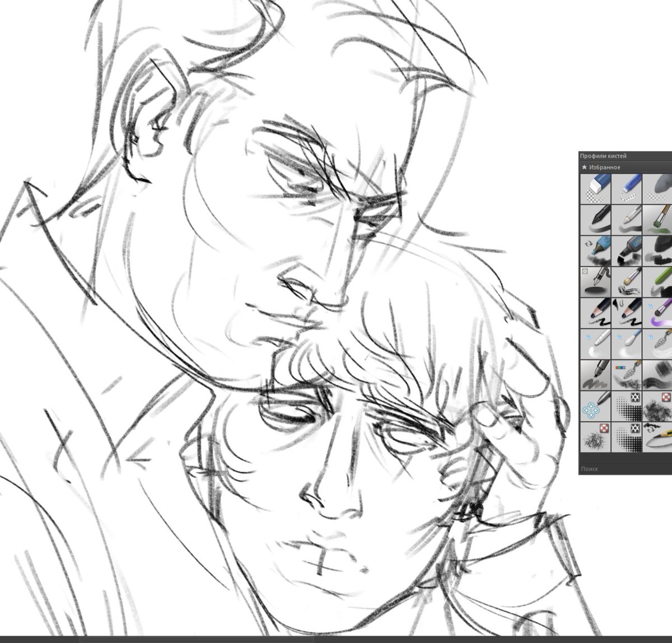Select the silver fineliner pen preset
Screen dimensions: 672x643
pyautogui.click(x=626, y=219)
